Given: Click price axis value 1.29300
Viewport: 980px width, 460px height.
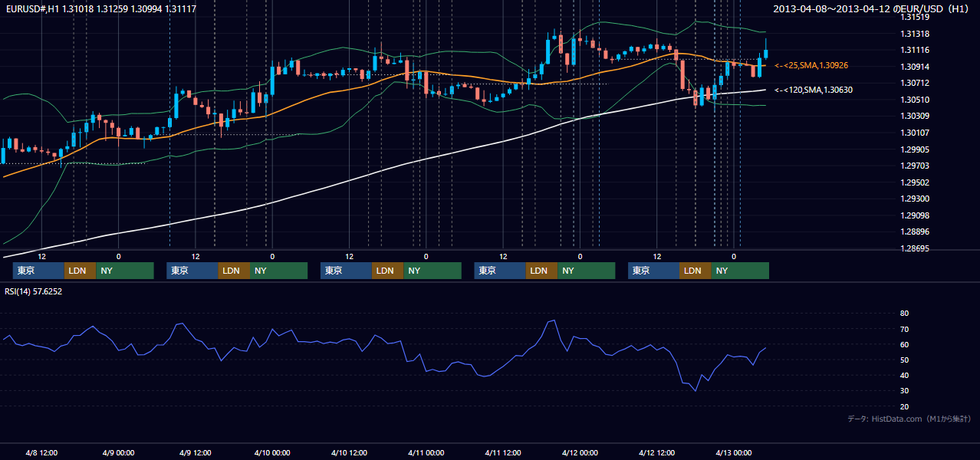Looking at the screenshot, I should 915,199.
